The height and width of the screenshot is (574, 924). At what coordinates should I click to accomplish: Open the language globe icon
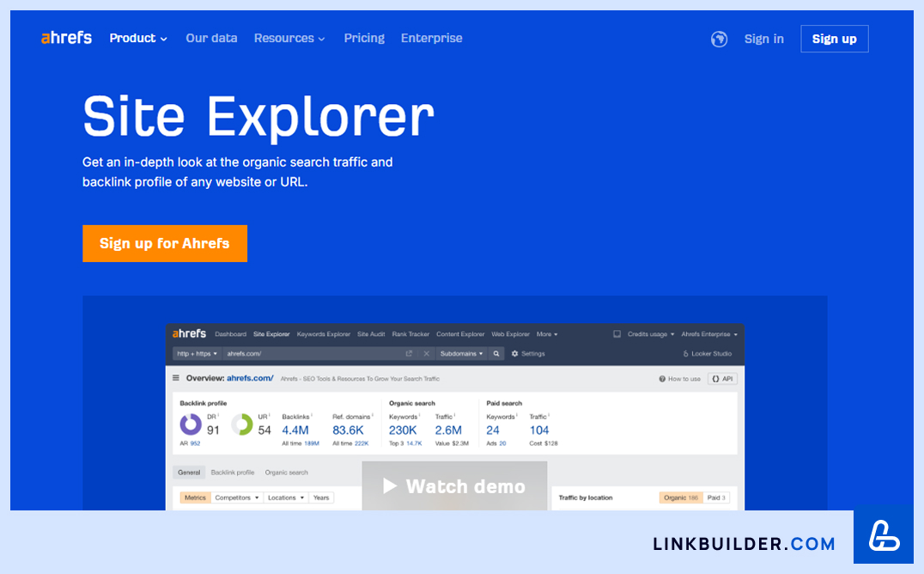[x=719, y=39]
